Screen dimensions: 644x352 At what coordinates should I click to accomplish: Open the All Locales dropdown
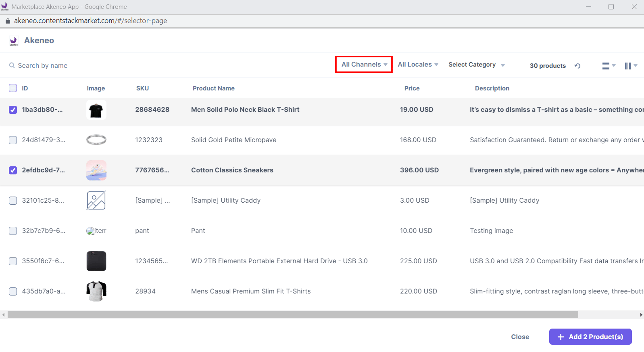click(x=418, y=65)
